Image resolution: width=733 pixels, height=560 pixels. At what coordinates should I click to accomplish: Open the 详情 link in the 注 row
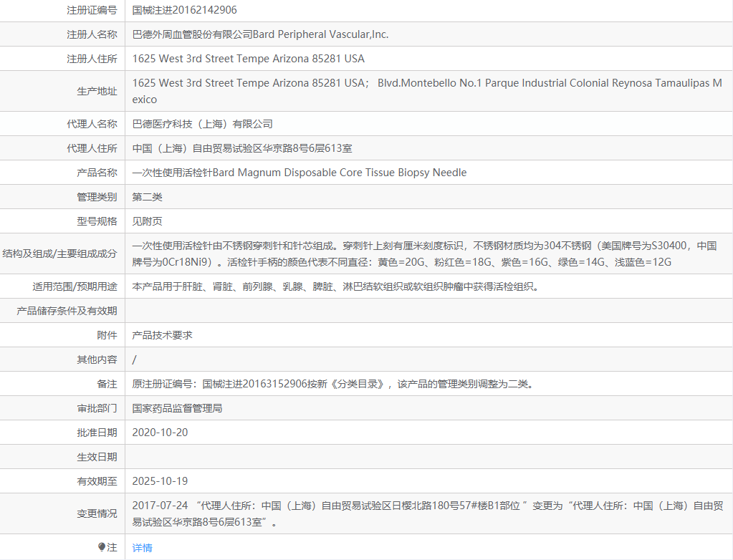coord(142,547)
